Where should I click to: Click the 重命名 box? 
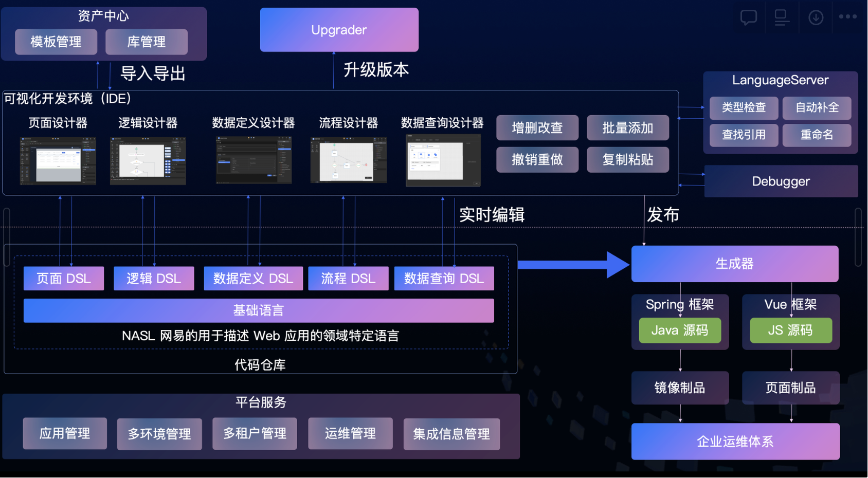click(x=817, y=135)
